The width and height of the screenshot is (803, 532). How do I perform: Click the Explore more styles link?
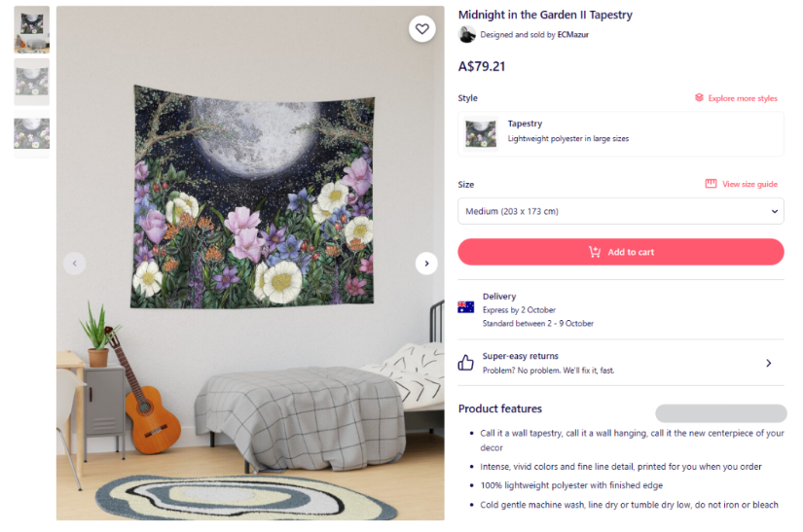point(743,98)
